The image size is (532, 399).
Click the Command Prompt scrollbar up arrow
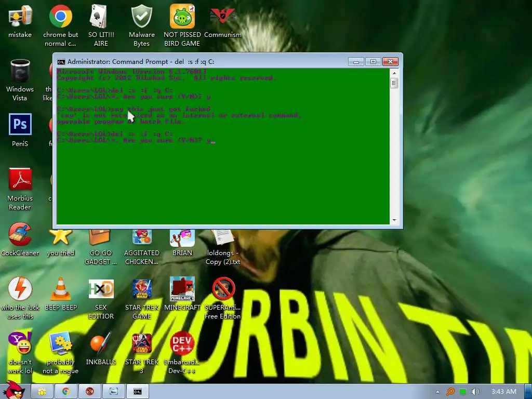click(x=394, y=73)
